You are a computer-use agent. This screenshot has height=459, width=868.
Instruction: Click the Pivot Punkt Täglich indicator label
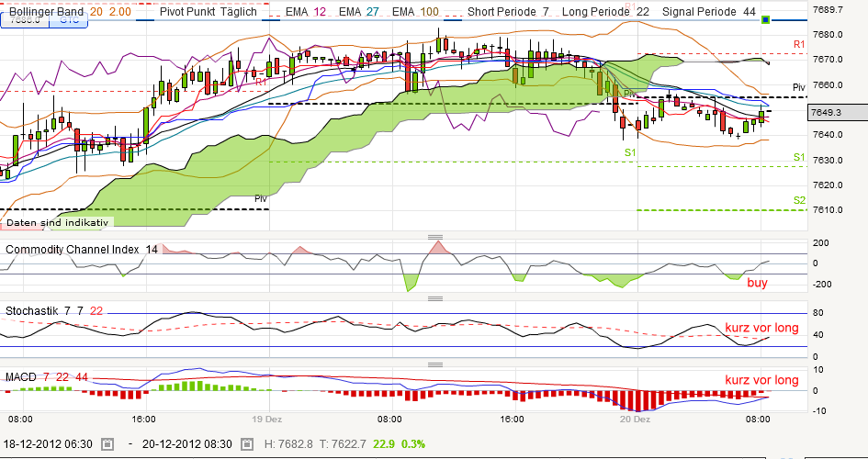tap(209, 12)
